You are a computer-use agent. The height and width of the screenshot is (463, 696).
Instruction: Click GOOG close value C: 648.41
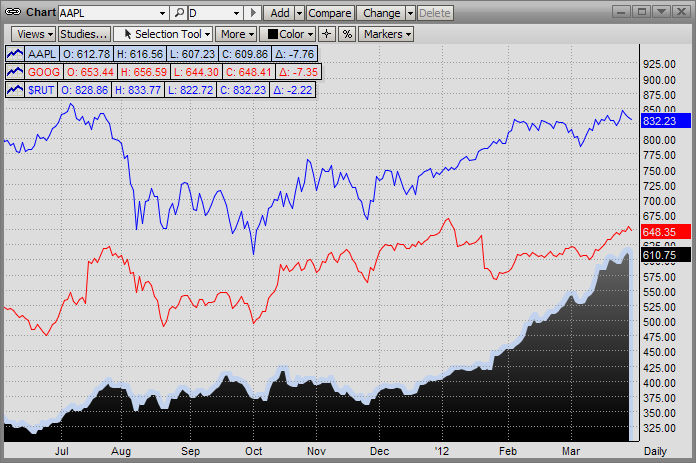pos(249,71)
